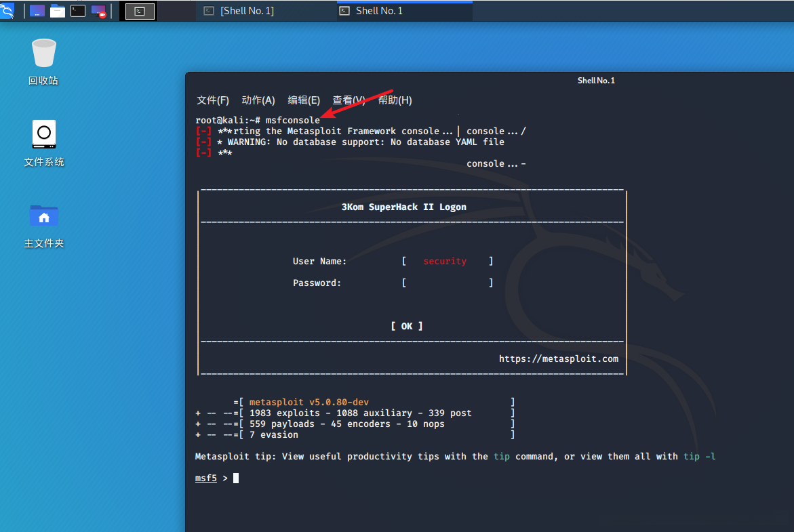The height and width of the screenshot is (532, 794).
Task: Open the Recycle Bin desktop icon
Action: [x=43, y=62]
